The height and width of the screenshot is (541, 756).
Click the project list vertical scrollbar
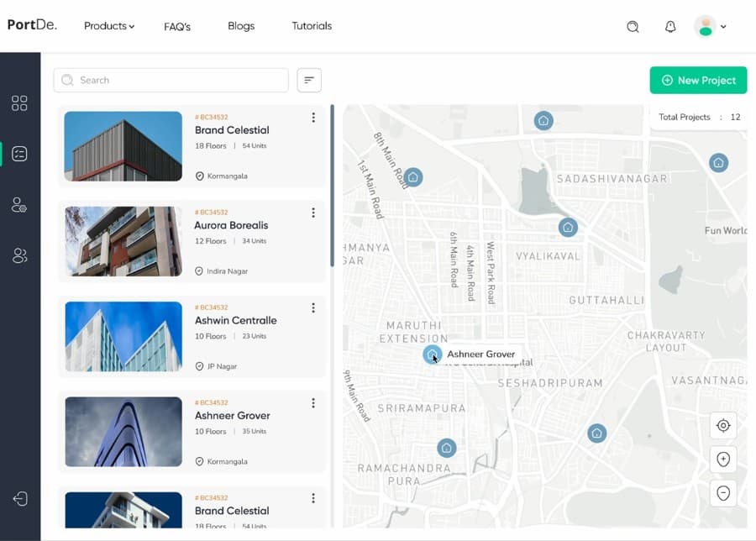pyautogui.click(x=332, y=186)
